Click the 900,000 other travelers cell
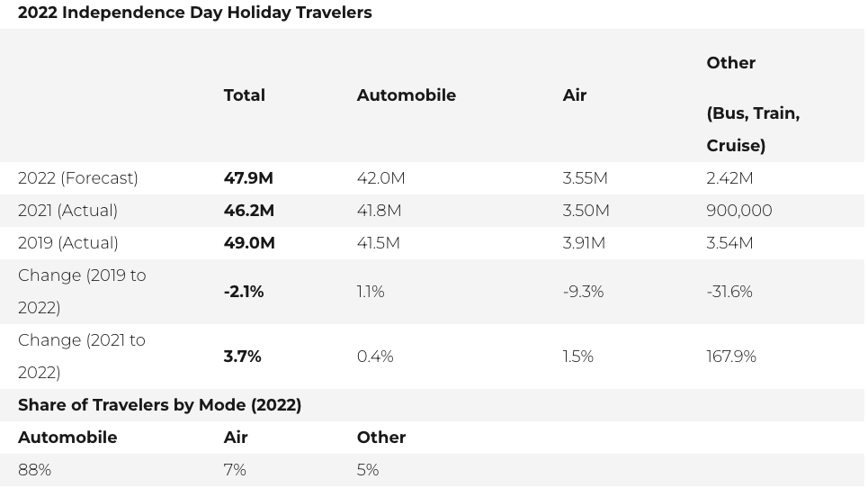Screen dimensions: 868x488 click(738, 211)
